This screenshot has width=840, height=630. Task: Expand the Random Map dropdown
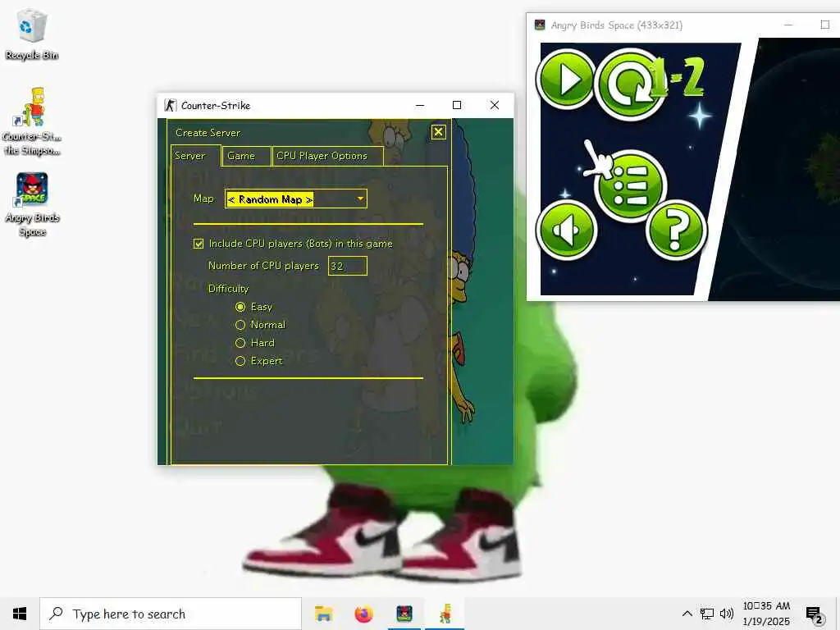pyautogui.click(x=295, y=199)
